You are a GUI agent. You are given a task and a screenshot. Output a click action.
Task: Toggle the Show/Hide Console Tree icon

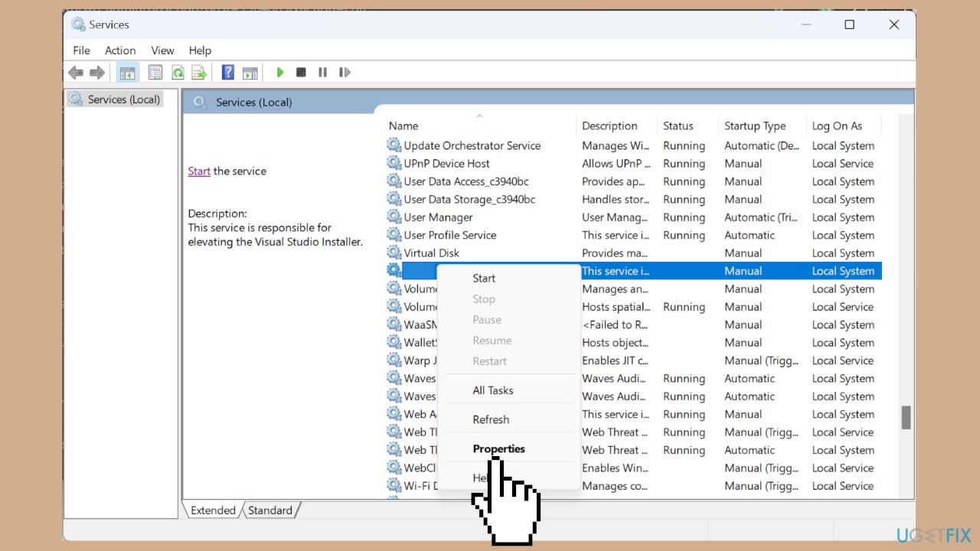[127, 73]
